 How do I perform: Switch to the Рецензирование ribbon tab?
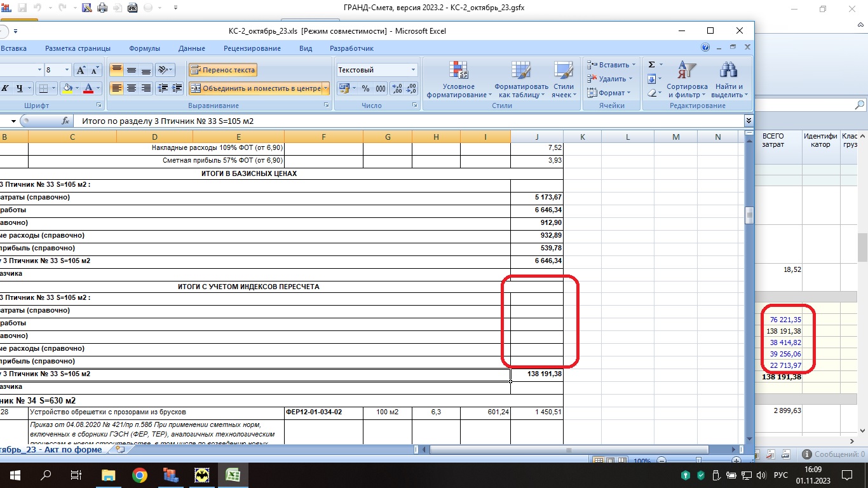(252, 48)
